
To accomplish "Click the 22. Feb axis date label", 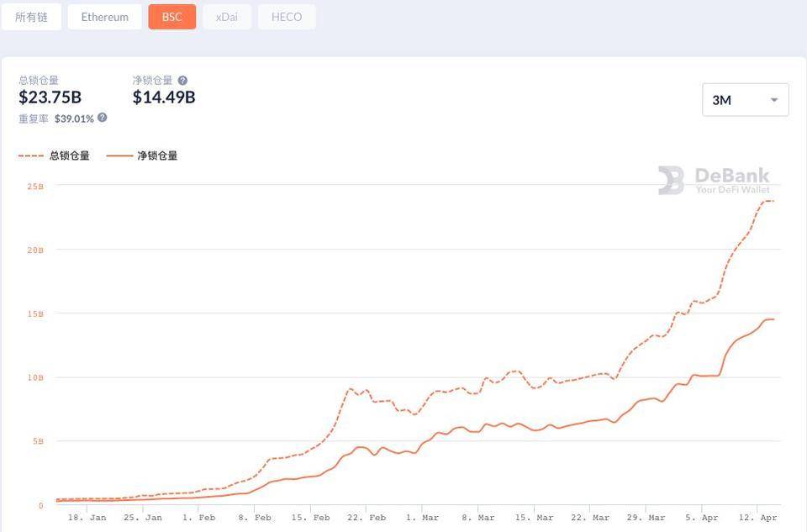I will [366, 518].
